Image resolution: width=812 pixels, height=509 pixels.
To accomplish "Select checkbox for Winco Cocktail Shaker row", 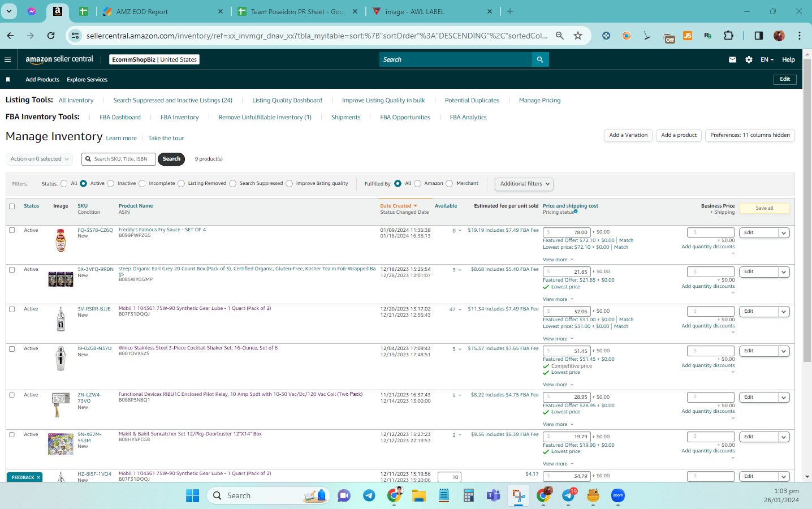I will tap(12, 349).
